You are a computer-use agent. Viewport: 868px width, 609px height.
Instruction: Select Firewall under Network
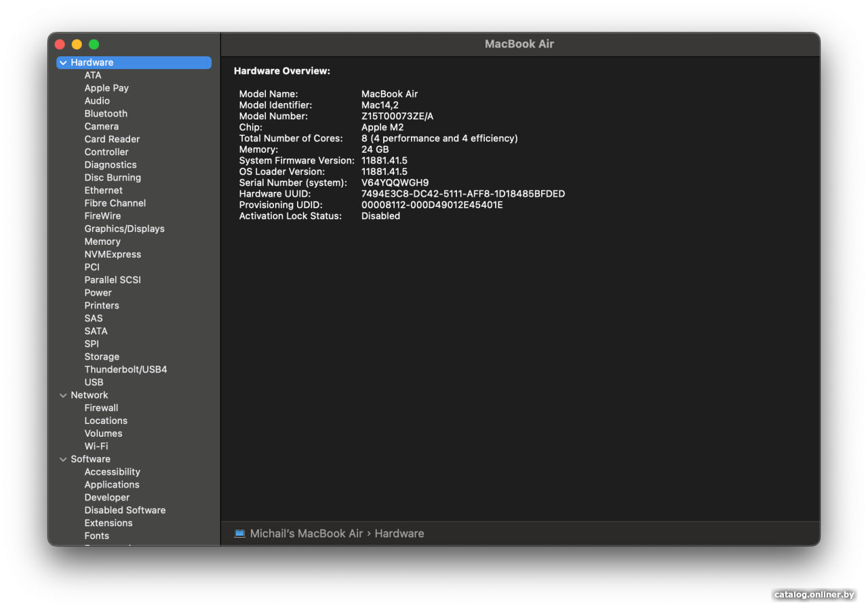101,408
